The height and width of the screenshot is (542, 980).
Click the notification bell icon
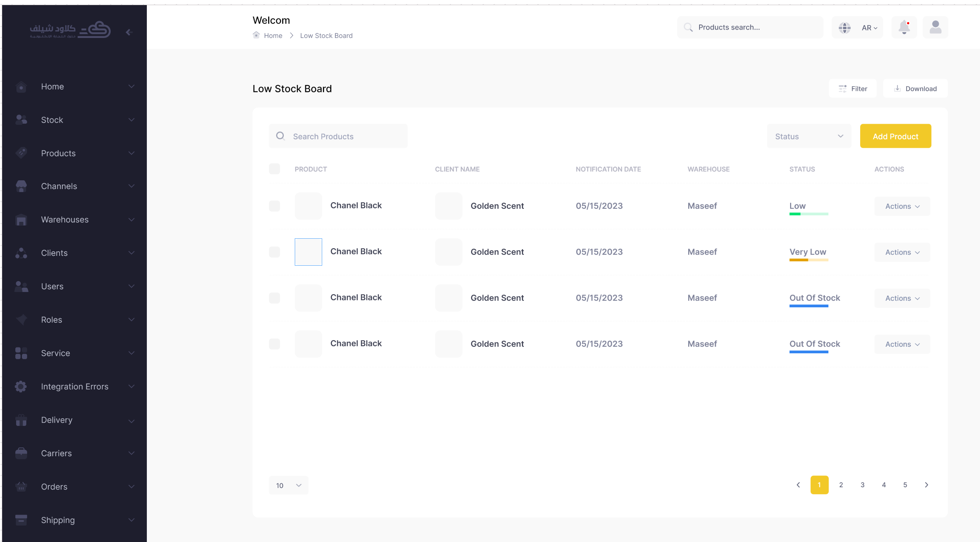pos(904,27)
